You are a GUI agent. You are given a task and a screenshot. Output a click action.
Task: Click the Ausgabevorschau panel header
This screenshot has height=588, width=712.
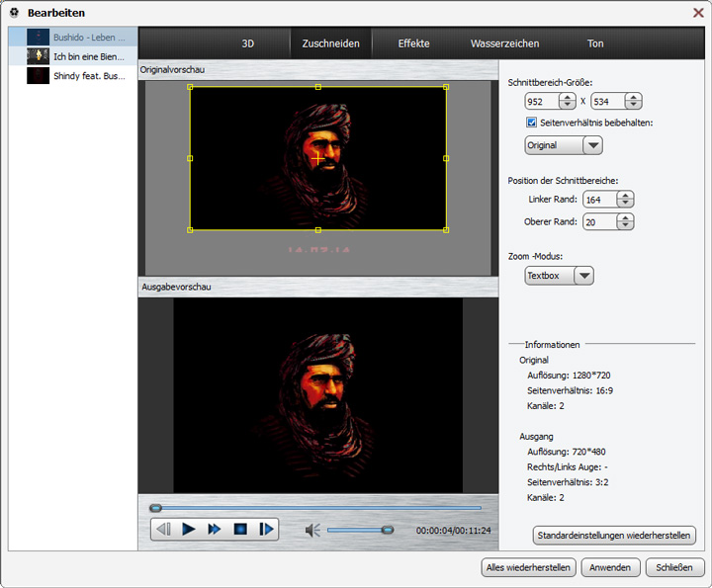pos(318,287)
